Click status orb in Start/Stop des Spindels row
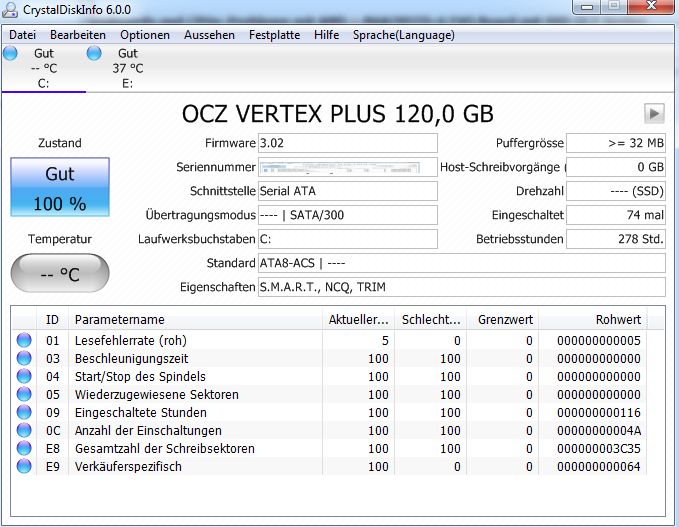 (x=24, y=376)
